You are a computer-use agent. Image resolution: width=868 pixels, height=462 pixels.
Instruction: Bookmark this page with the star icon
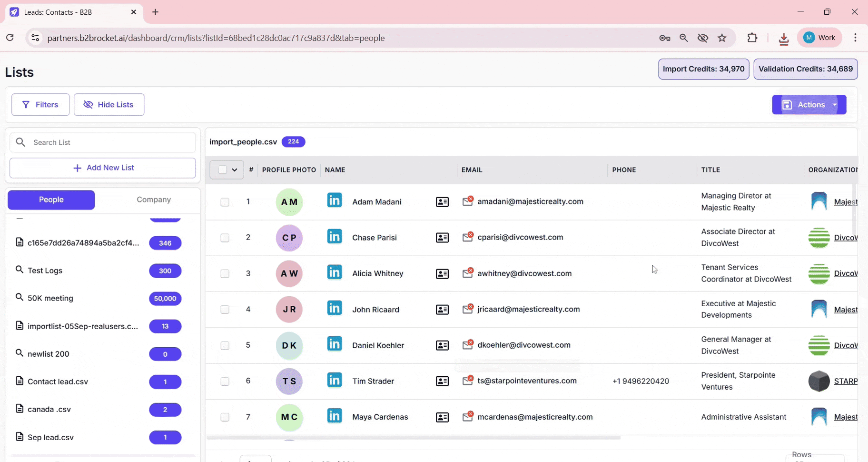pyautogui.click(x=722, y=38)
